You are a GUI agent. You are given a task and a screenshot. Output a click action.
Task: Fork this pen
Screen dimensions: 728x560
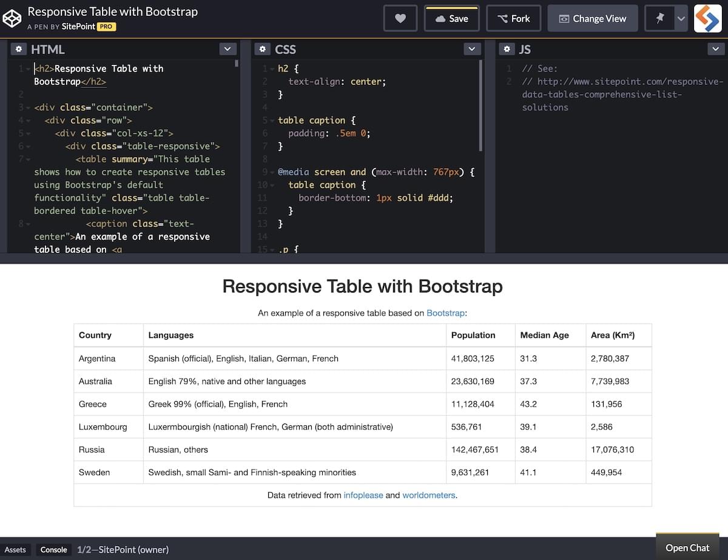(x=513, y=18)
